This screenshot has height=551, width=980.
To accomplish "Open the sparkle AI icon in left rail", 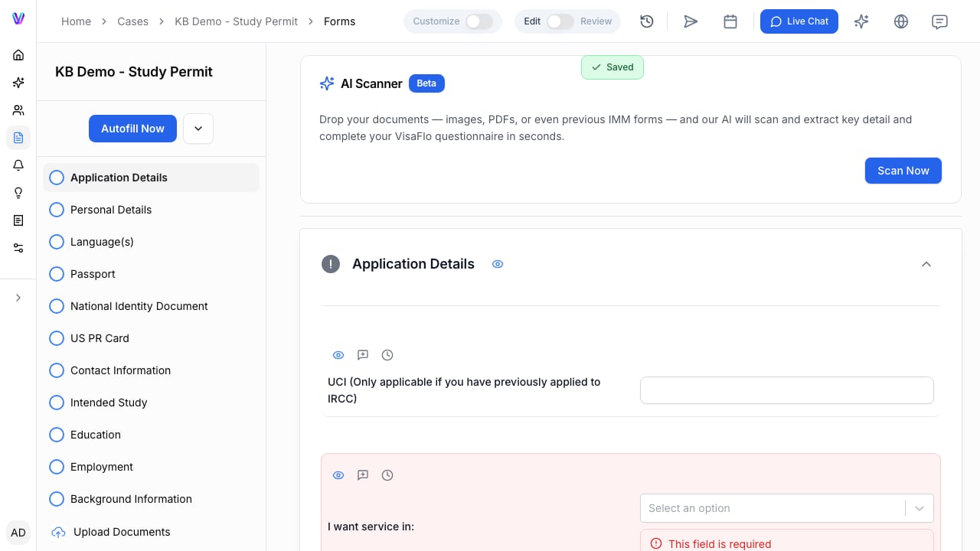I will (x=18, y=83).
